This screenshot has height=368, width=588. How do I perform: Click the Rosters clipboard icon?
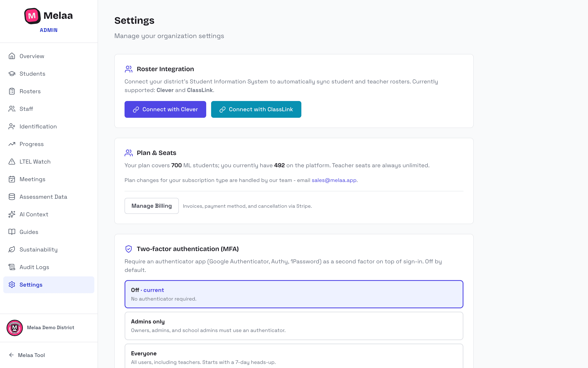pos(12,91)
